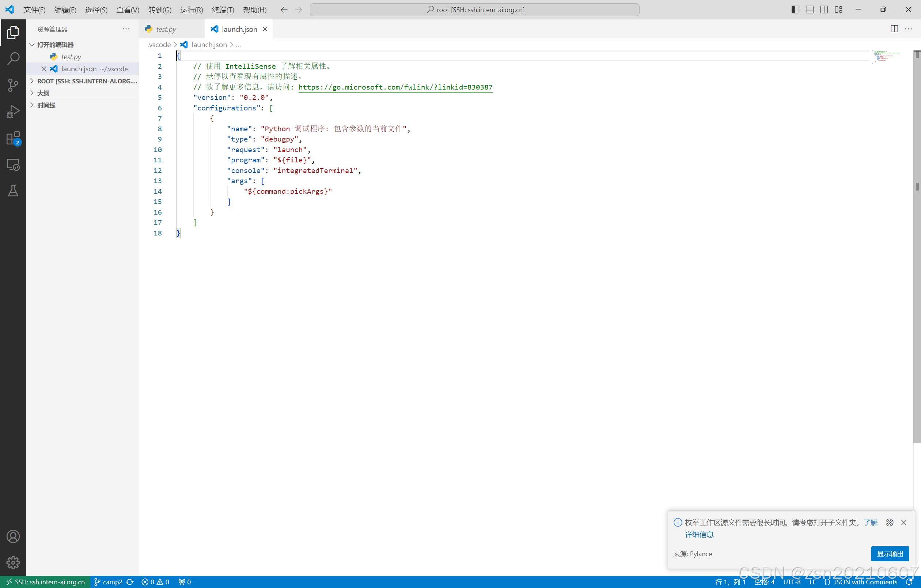Open the 运行(R) menu
921x588 pixels.
[x=191, y=10]
